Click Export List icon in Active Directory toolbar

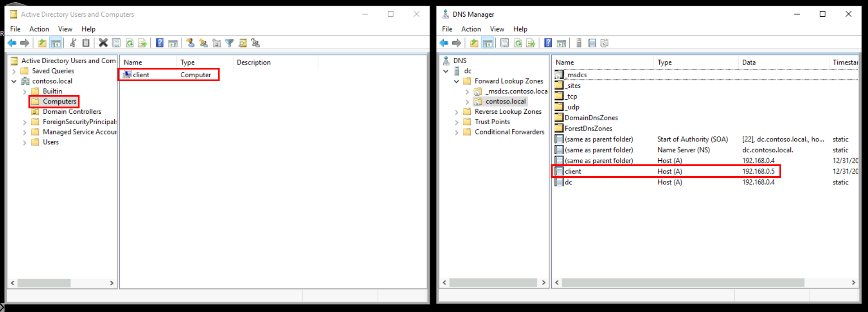(x=143, y=43)
